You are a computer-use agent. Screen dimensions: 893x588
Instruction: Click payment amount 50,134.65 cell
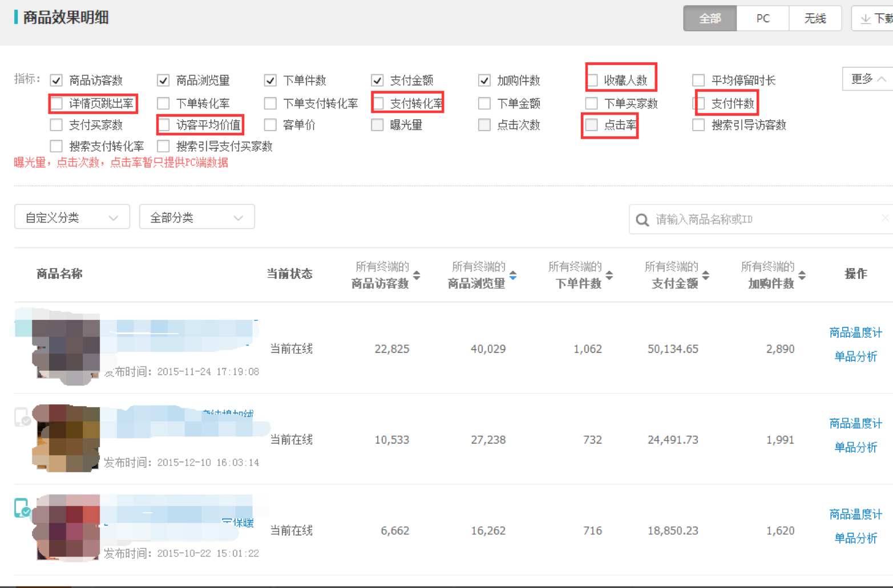coord(673,349)
